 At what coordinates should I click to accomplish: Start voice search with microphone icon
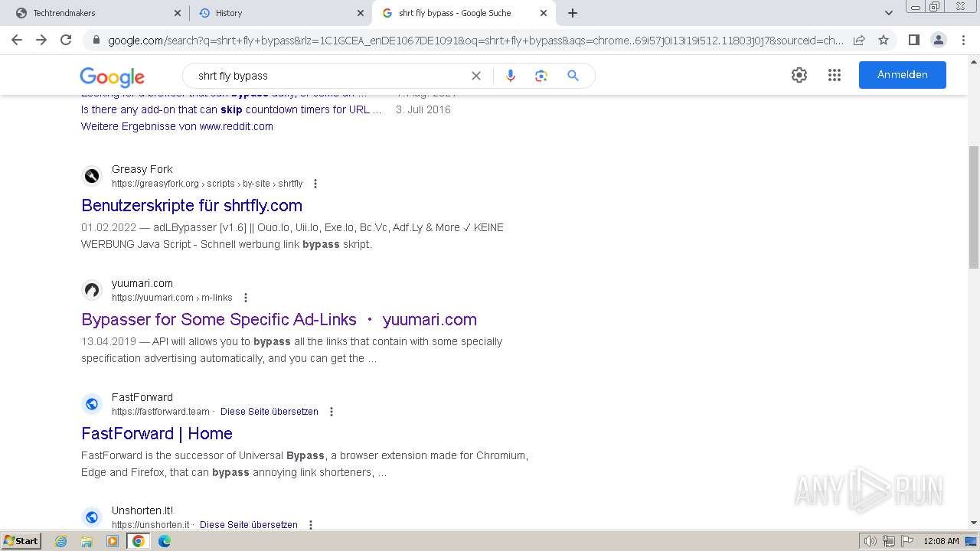tap(511, 76)
